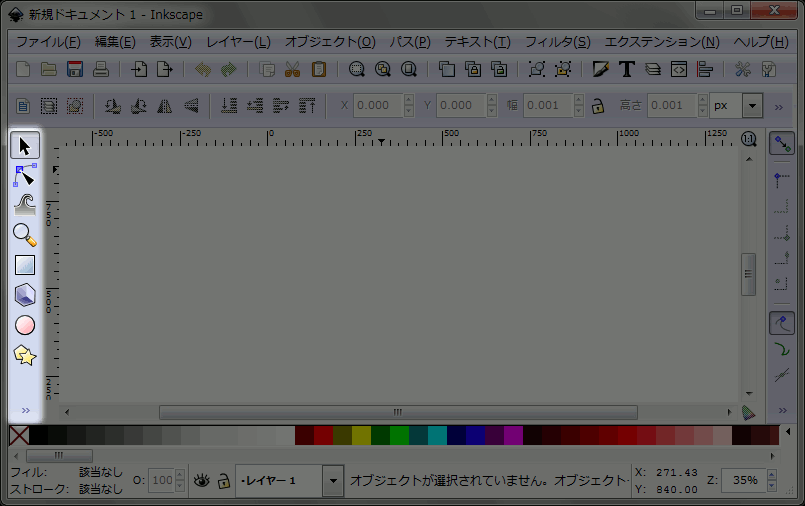
Task: Open the Text dialog T icon
Action: pyautogui.click(x=626, y=69)
